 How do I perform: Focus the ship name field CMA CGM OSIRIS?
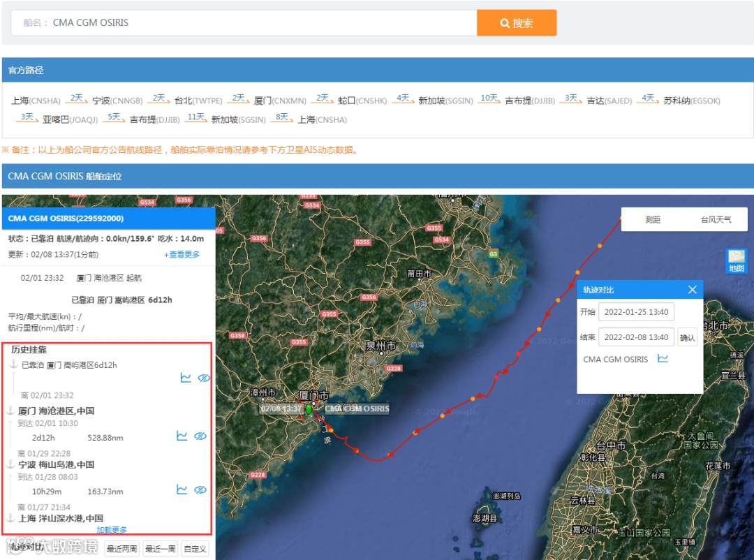tap(244, 22)
